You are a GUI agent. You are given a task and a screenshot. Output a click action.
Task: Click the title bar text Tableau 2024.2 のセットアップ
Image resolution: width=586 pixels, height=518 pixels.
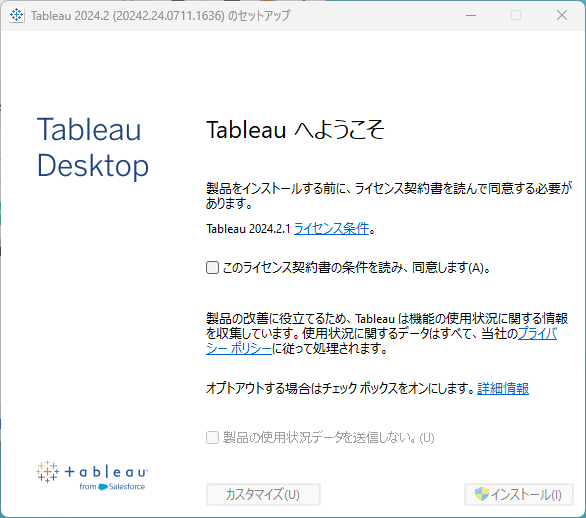pyautogui.click(x=161, y=16)
